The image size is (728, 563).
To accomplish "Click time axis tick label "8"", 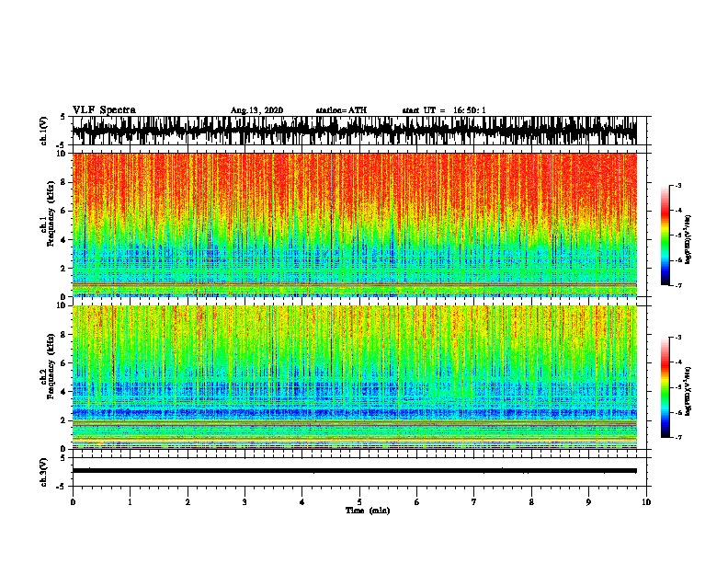I will click(531, 502).
